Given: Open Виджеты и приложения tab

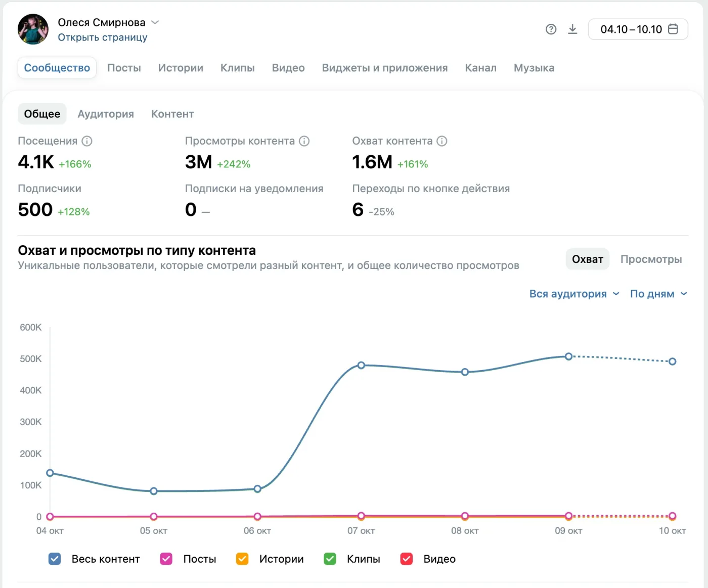Looking at the screenshot, I should click(x=385, y=68).
